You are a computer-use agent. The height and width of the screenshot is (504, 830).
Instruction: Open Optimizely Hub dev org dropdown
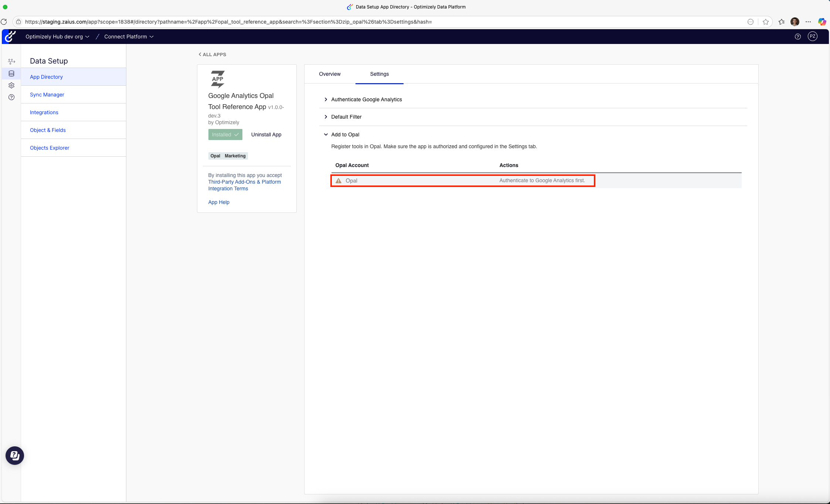57,37
